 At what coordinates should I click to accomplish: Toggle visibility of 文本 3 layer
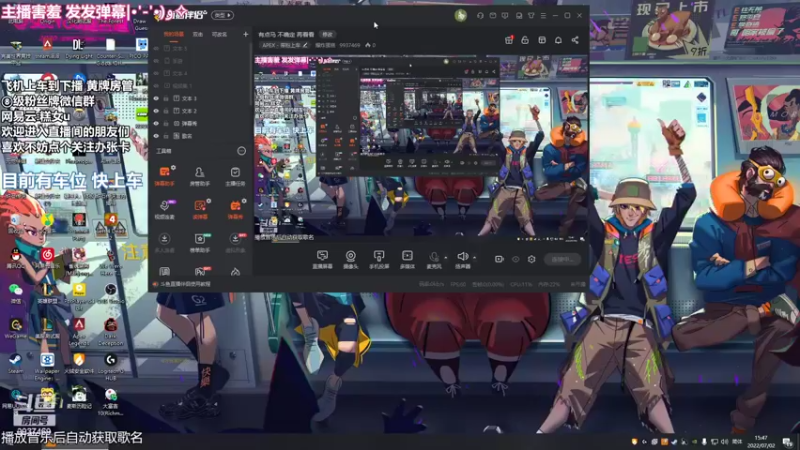pyautogui.click(x=156, y=98)
